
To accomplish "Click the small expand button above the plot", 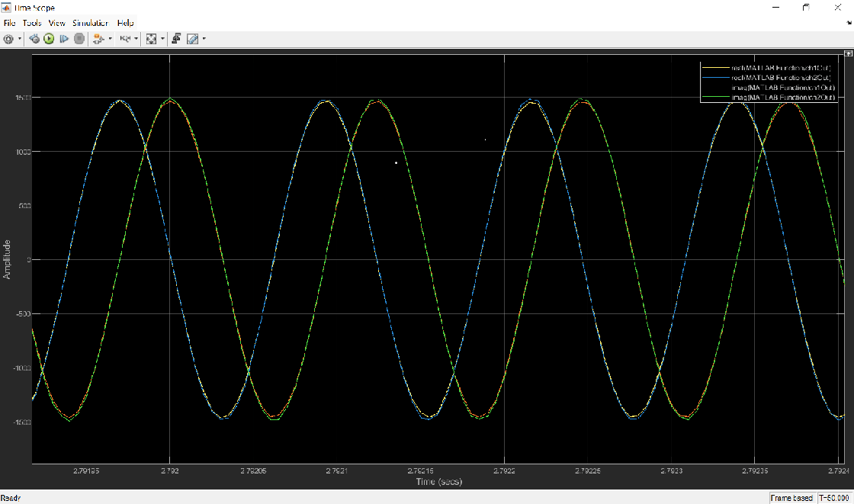I will tap(848, 53).
